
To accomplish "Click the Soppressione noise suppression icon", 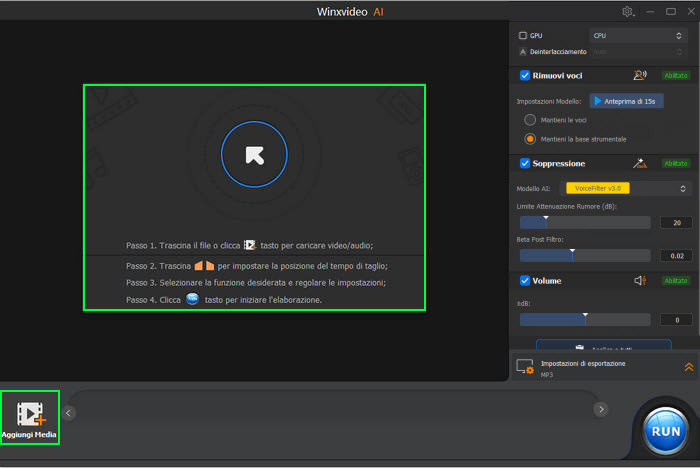I will [x=641, y=163].
